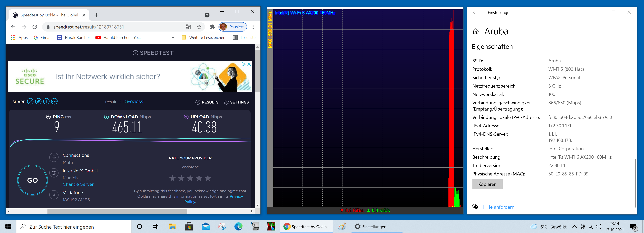Bookmark page with star icon
The width and height of the screenshot is (644, 233).
pyautogui.click(x=199, y=27)
